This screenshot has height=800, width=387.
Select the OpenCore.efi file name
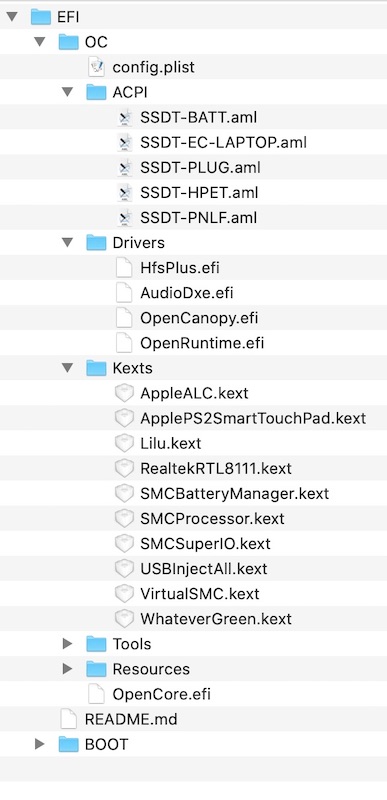point(162,694)
